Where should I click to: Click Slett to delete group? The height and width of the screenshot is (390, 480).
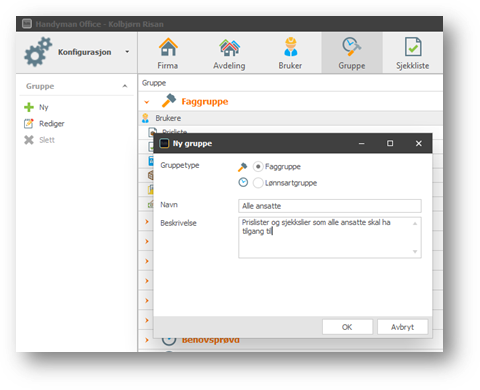(x=47, y=140)
